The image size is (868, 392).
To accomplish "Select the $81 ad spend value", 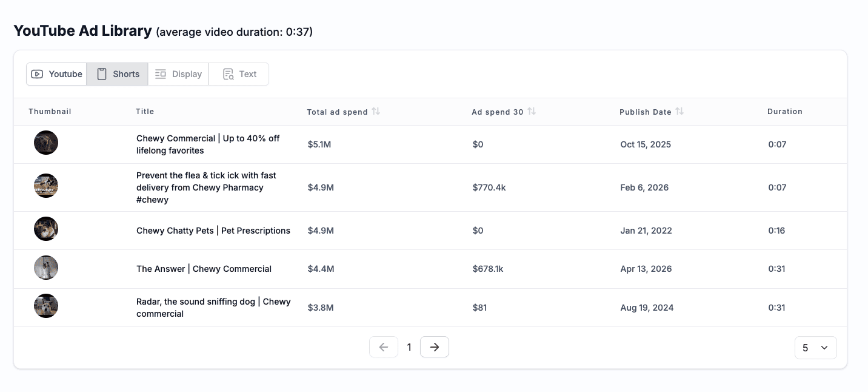I will tap(479, 308).
